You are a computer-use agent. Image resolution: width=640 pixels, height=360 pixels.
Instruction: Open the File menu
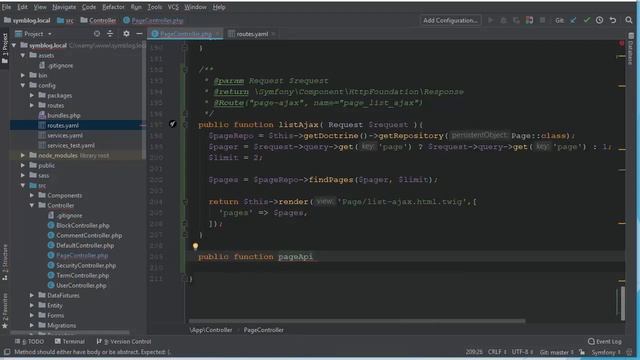pos(6,7)
